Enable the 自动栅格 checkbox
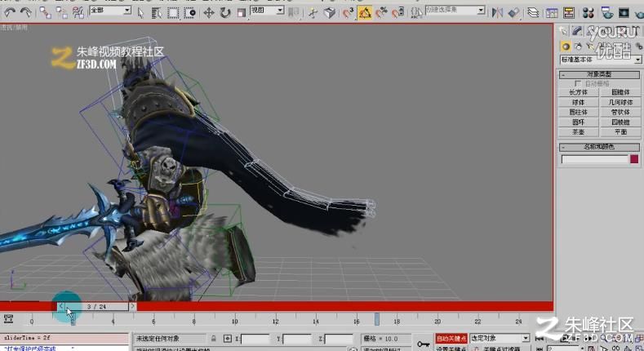The width and height of the screenshot is (644, 351). [x=578, y=83]
